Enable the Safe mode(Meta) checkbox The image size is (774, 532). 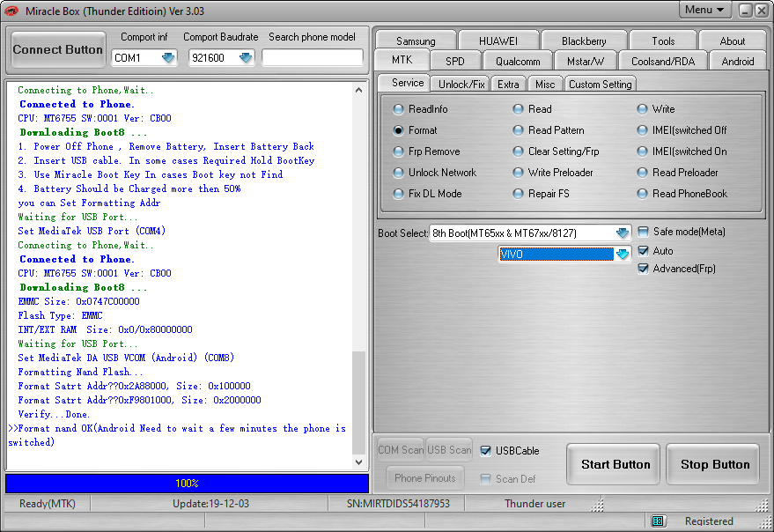(643, 232)
